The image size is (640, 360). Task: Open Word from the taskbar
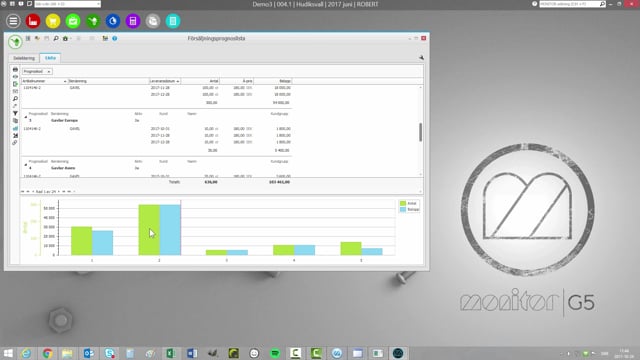click(192, 353)
